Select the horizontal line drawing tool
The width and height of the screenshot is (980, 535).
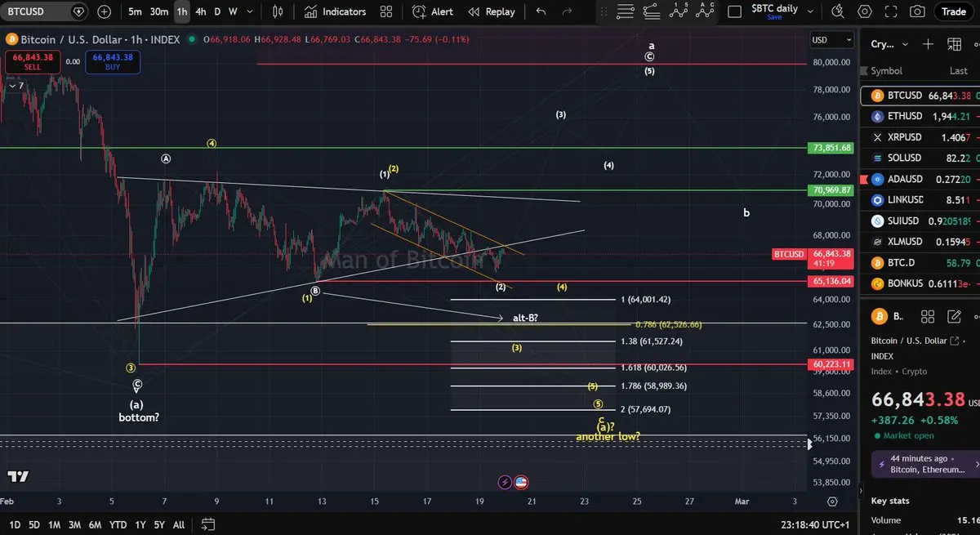pos(626,11)
